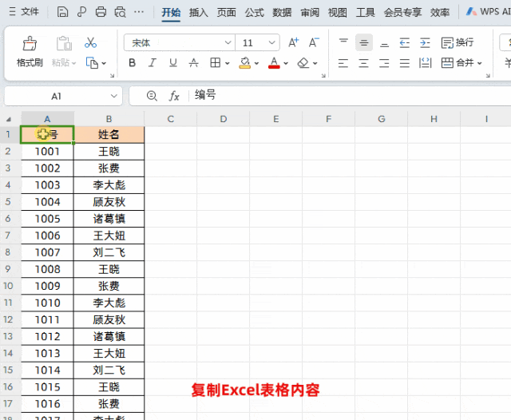
Task: Click the zoom magnifier in formula bar
Action: tap(152, 96)
